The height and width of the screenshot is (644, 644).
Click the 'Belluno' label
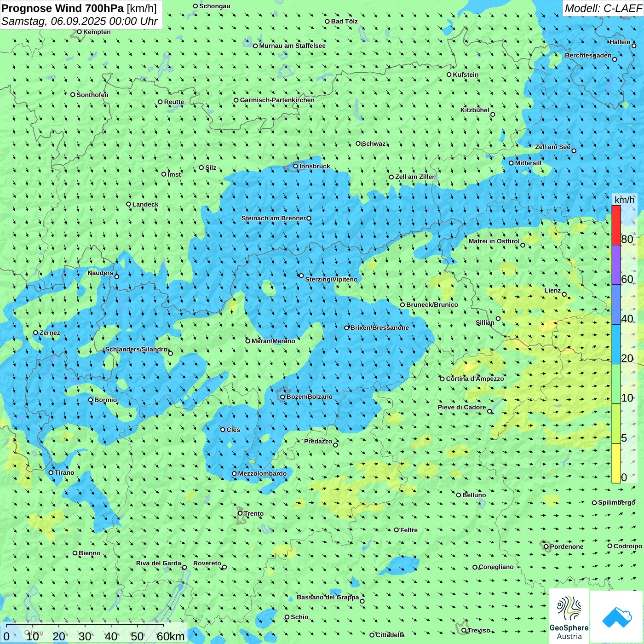[474, 495]
